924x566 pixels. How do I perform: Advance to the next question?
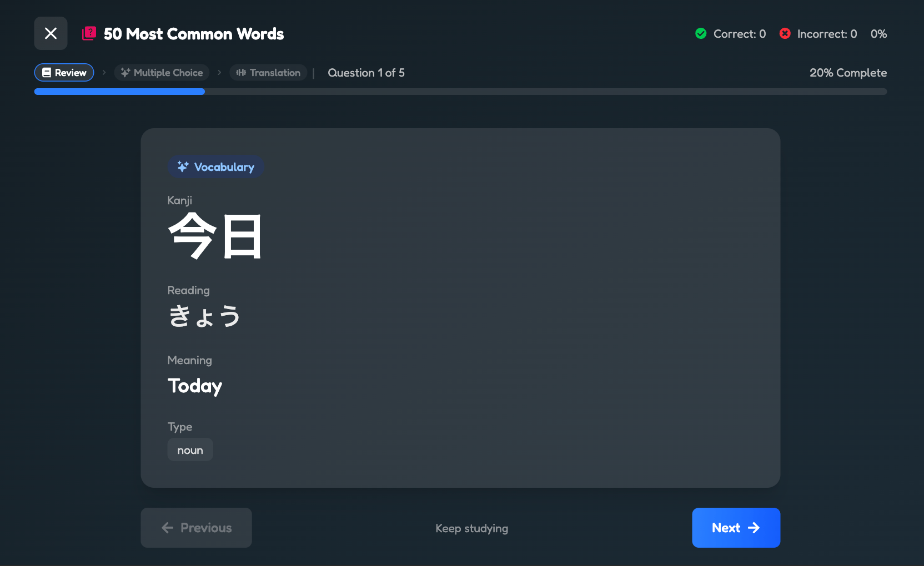(x=736, y=528)
